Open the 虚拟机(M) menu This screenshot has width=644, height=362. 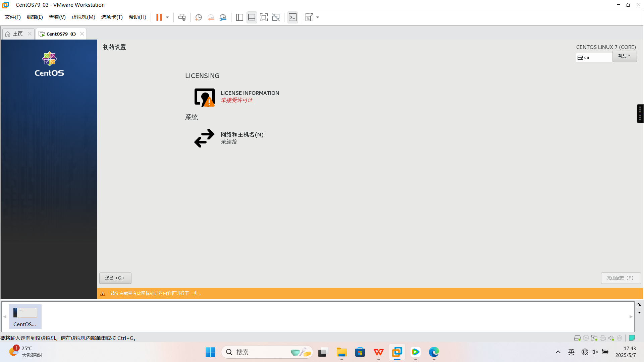coord(84,17)
